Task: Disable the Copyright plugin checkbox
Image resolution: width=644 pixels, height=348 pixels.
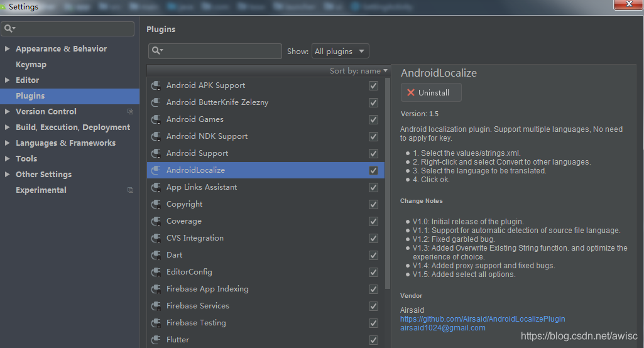Action: pos(373,205)
